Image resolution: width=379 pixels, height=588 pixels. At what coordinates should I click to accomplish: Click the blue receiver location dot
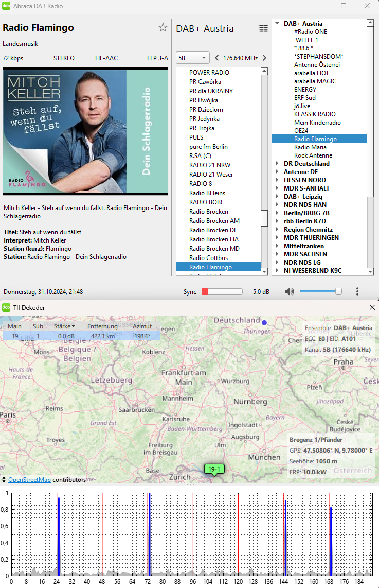tap(264, 322)
